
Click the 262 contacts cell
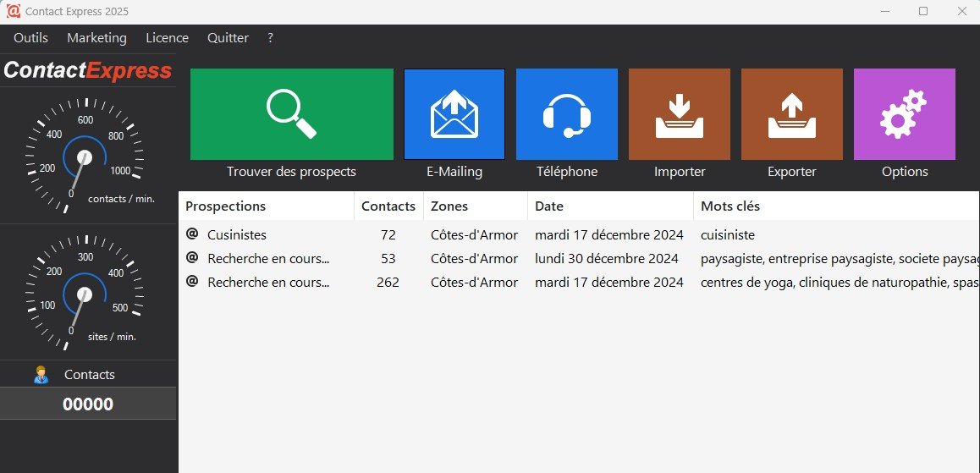click(x=388, y=283)
